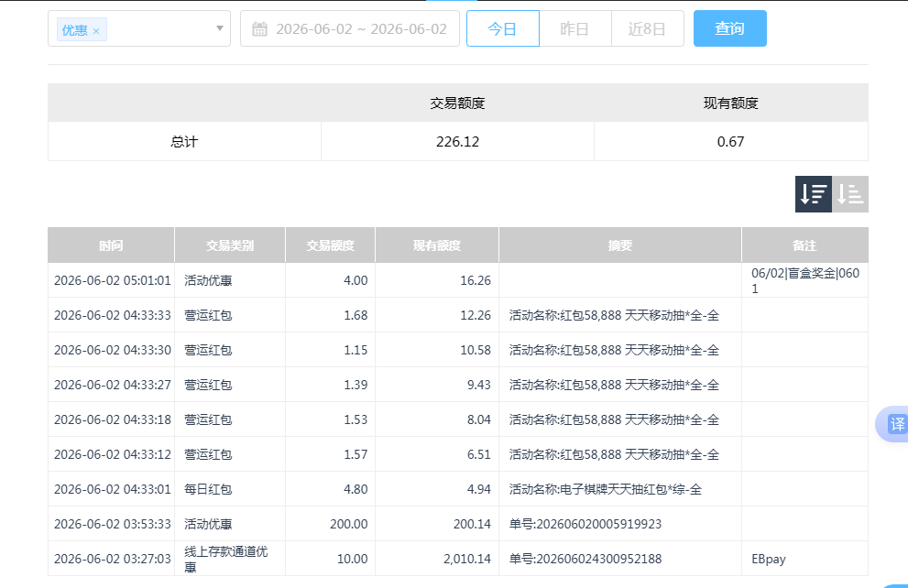Click the calendar icon in date field
The image size is (908, 588).
[259, 29]
